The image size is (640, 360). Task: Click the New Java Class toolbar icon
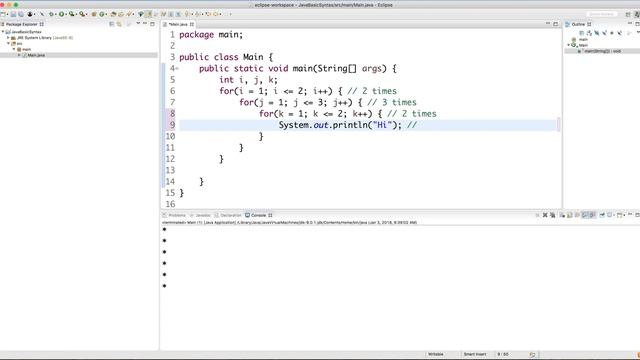(102, 14)
